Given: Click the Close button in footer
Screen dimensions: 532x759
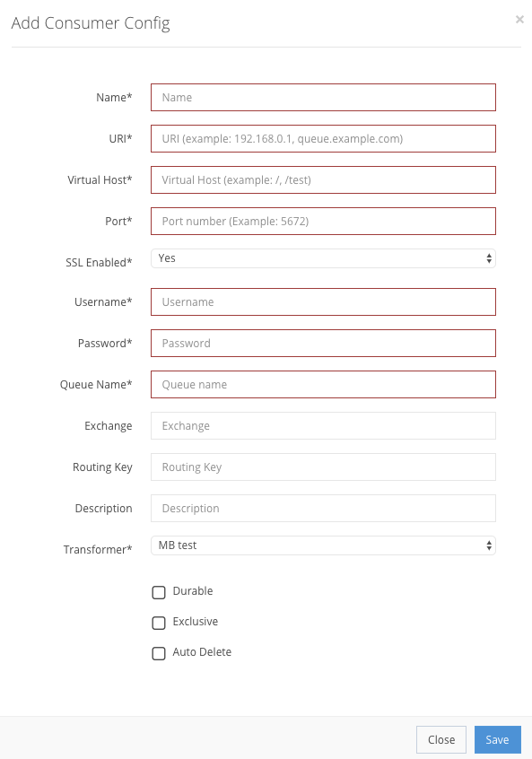Looking at the screenshot, I should [x=441, y=739].
